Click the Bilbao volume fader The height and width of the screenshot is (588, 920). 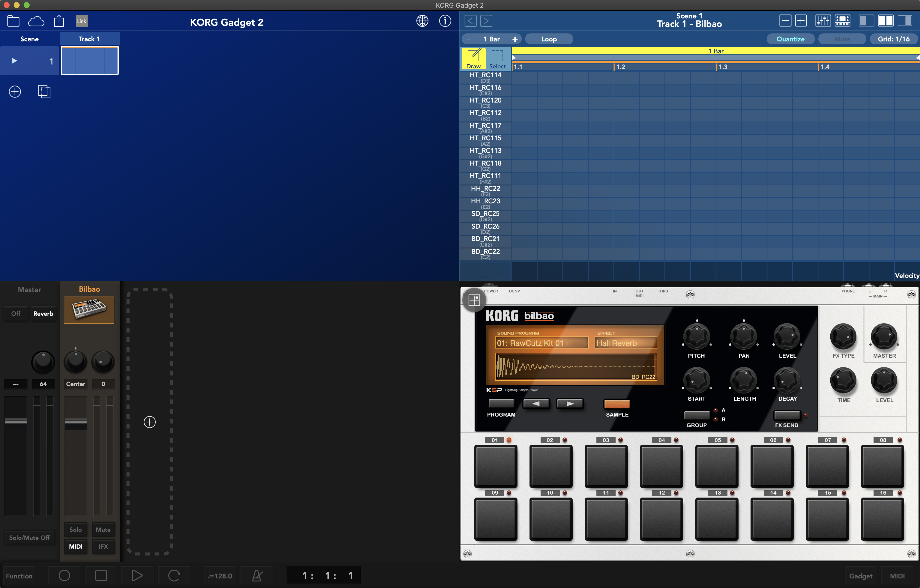[x=76, y=421]
